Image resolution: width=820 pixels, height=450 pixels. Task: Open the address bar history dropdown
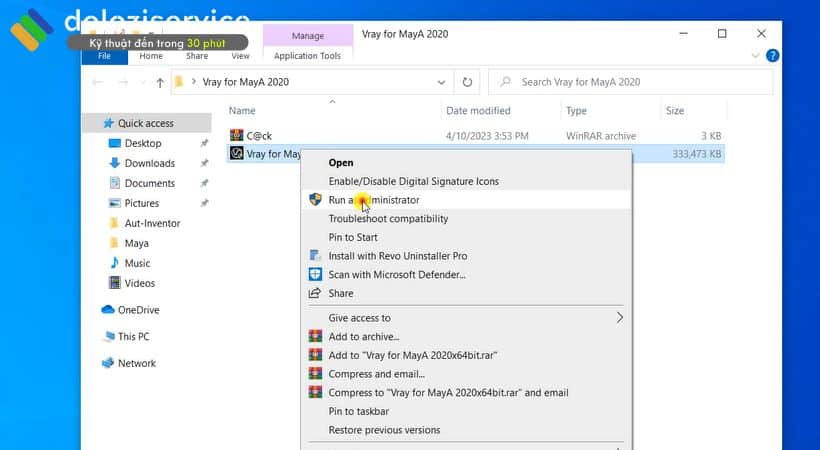(441, 82)
